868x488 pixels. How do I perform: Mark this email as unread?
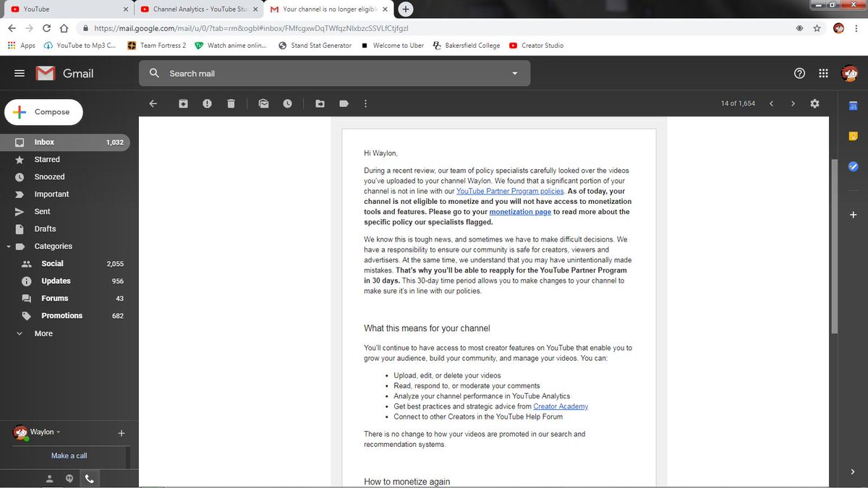pyautogui.click(x=264, y=103)
